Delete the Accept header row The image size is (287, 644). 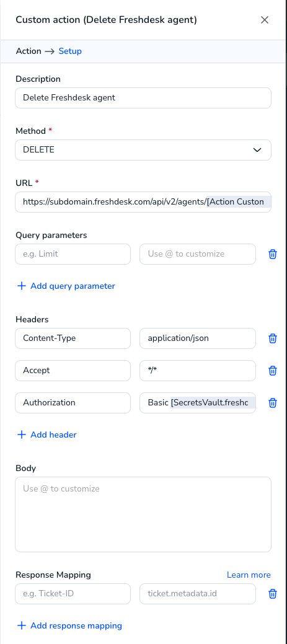click(273, 371)
